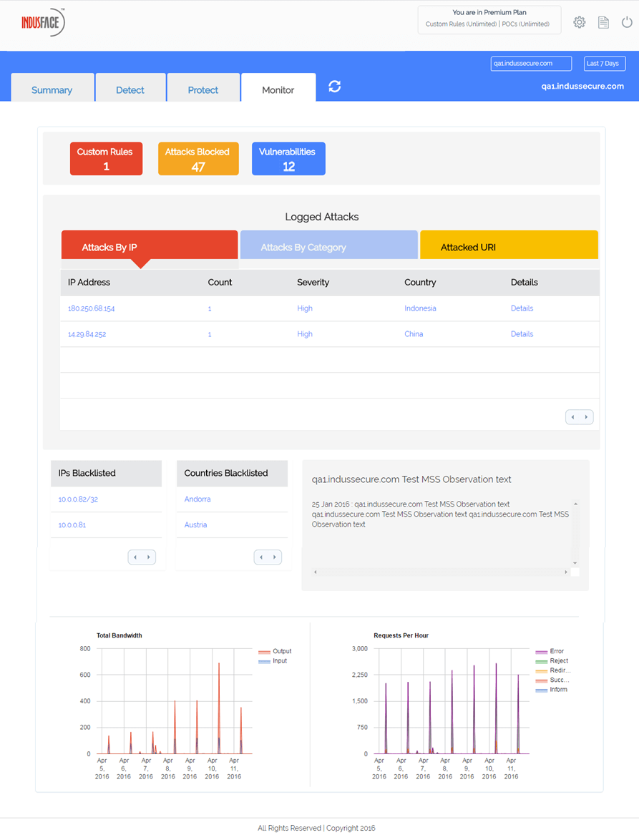Viewport: 639px width, 840px height.
Task: Click the Severity column header
Action: 313,283
